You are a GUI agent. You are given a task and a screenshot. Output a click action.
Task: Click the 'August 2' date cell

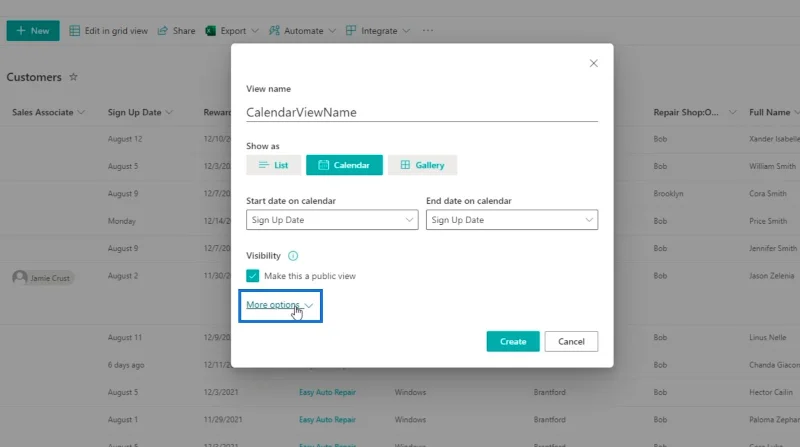pos(123,276)
